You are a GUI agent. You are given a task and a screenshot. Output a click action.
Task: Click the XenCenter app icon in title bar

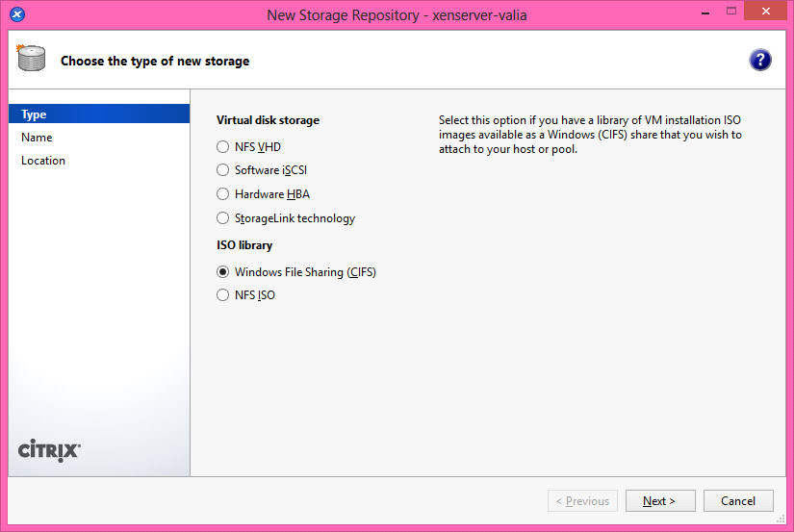[x=17, y=14]
